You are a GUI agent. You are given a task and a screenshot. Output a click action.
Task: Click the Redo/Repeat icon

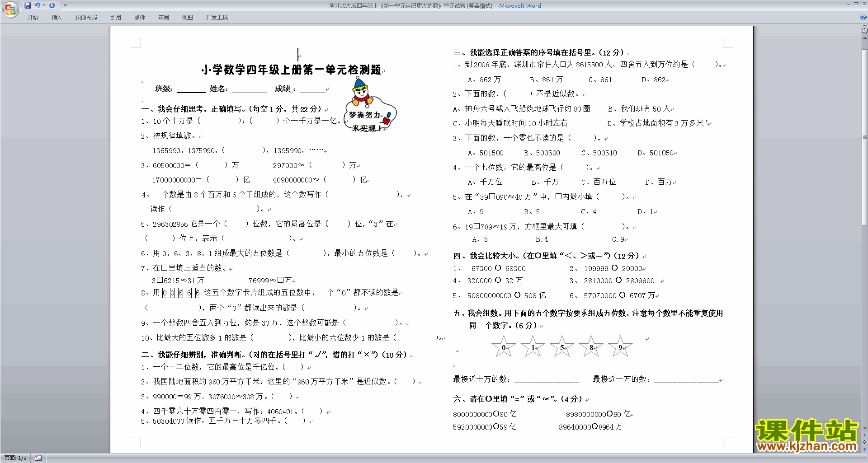point(52,5)
